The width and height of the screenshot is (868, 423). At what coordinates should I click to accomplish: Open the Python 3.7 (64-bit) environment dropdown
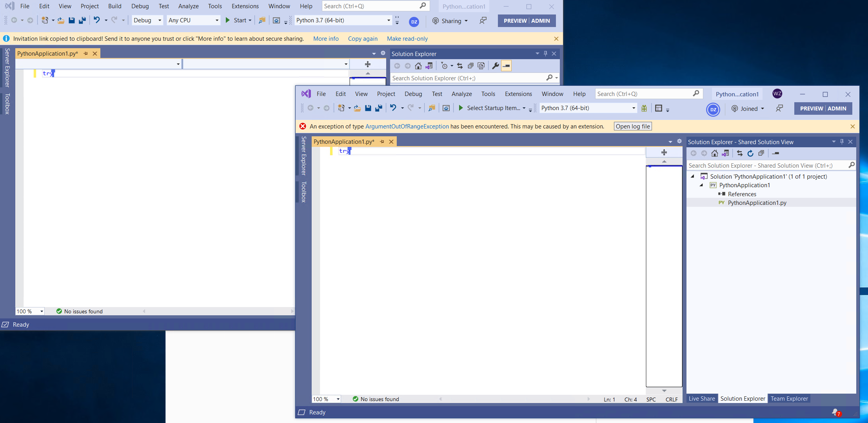point(633,108)
